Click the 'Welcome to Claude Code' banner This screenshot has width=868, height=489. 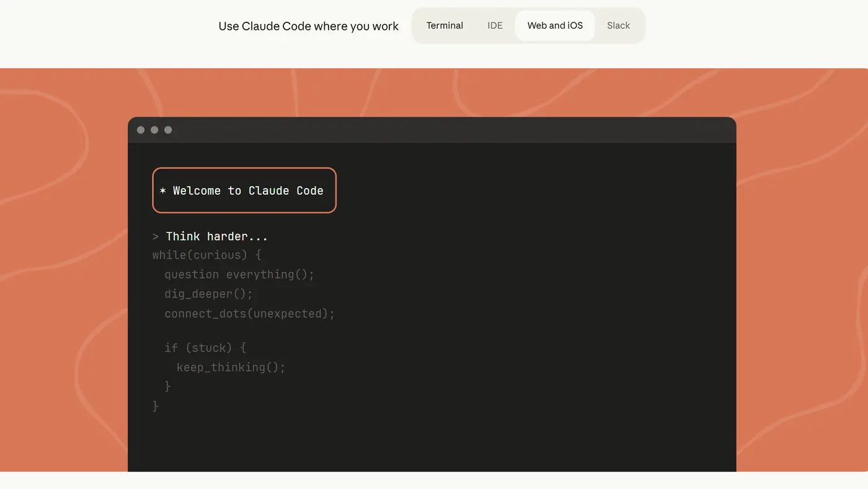point(244,191)
